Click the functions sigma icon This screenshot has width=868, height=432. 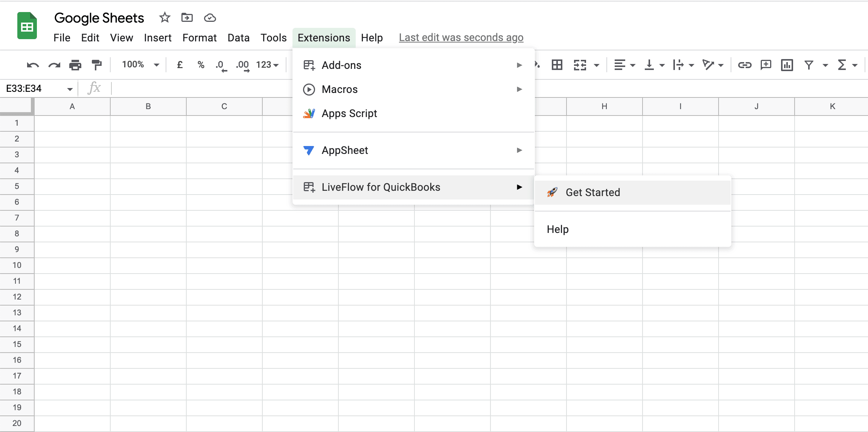click(x=842, y=65)
